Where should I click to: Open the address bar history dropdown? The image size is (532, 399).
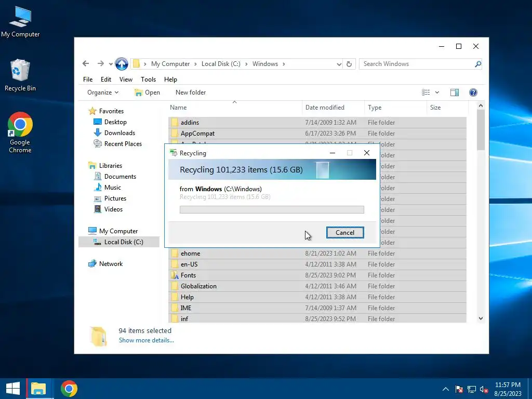coord(339,64)
